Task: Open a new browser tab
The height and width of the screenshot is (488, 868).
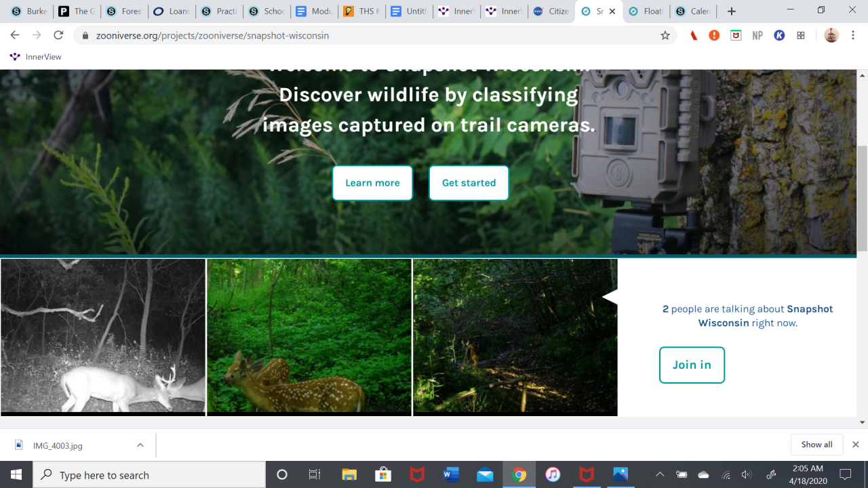Action: (x=731, y=12)
